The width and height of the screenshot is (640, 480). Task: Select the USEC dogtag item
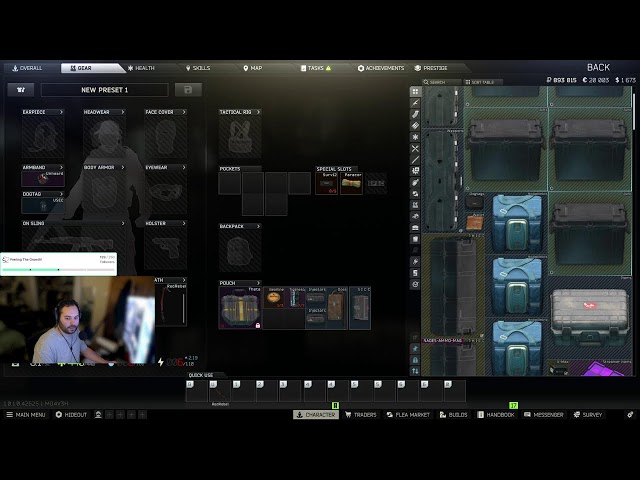pyautogui.click(x=43, y=205)
